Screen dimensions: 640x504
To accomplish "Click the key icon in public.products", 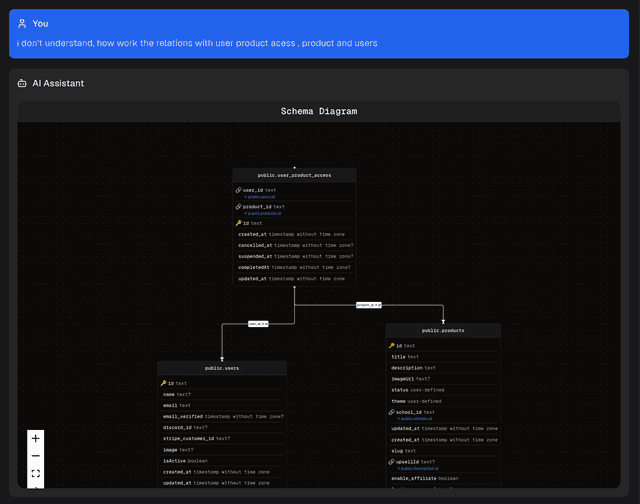I will (x=392, y=345).
